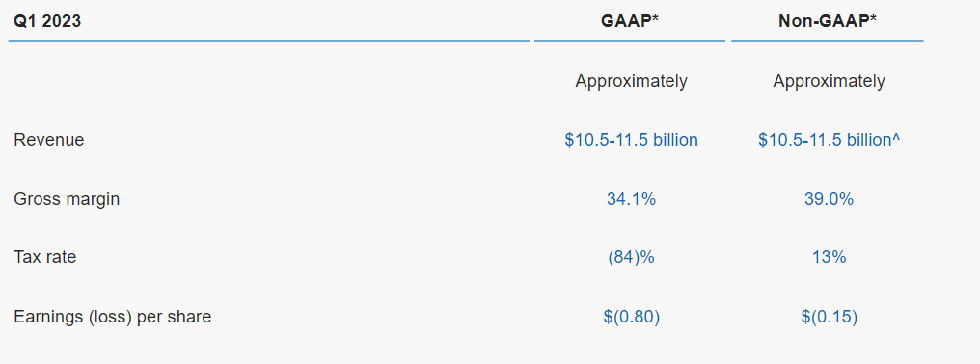The width and height of the screenshot is (980, 364).
Task: Click the $(0.80) earnings per share value
Action: [631, 317]
